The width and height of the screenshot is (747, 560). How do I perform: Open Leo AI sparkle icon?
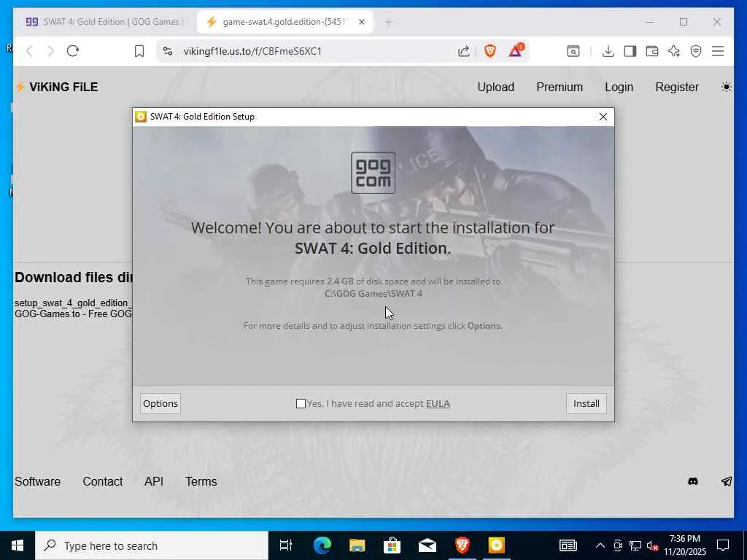tap(673, 51)
